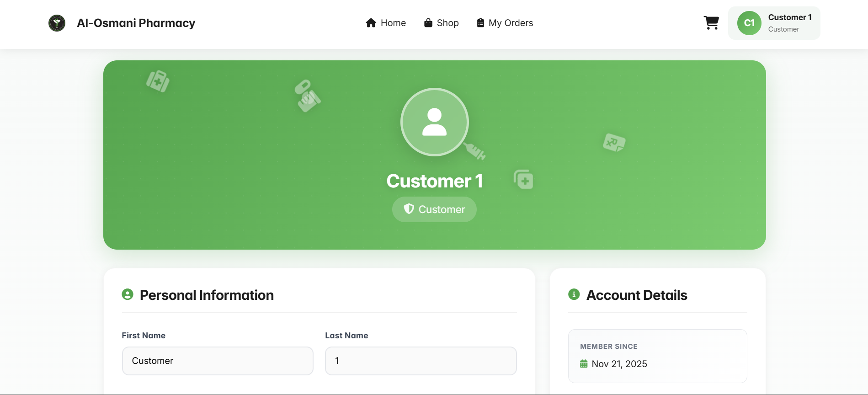
Task: Click the Nov 21, 2025 date text
Action: [619, 364]
